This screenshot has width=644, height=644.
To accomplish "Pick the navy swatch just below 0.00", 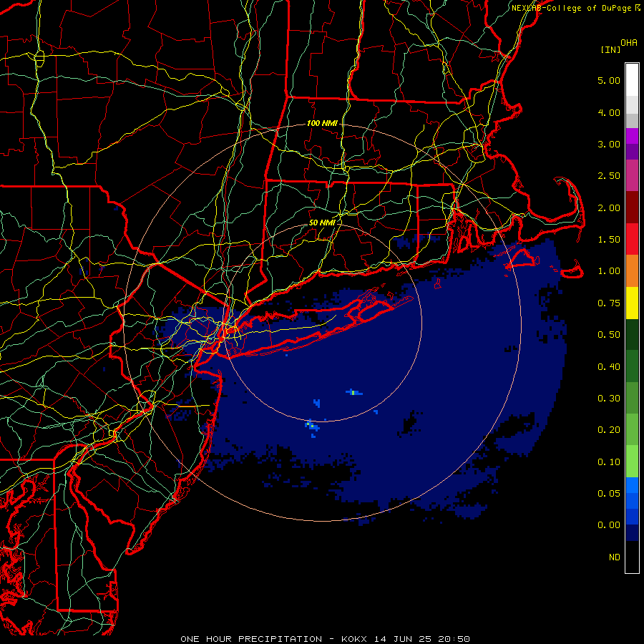I will pos(632,533).
